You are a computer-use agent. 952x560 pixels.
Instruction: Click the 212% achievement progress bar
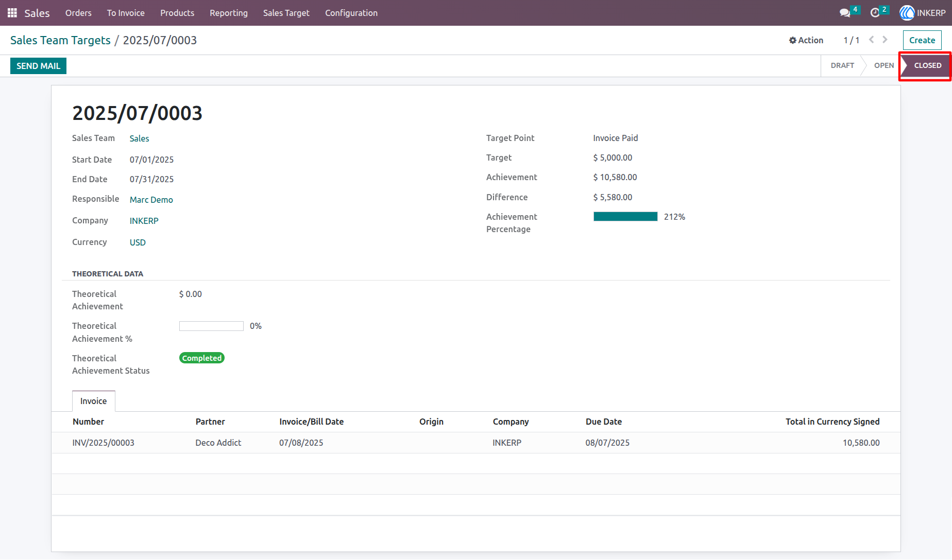tap(625, 217)
